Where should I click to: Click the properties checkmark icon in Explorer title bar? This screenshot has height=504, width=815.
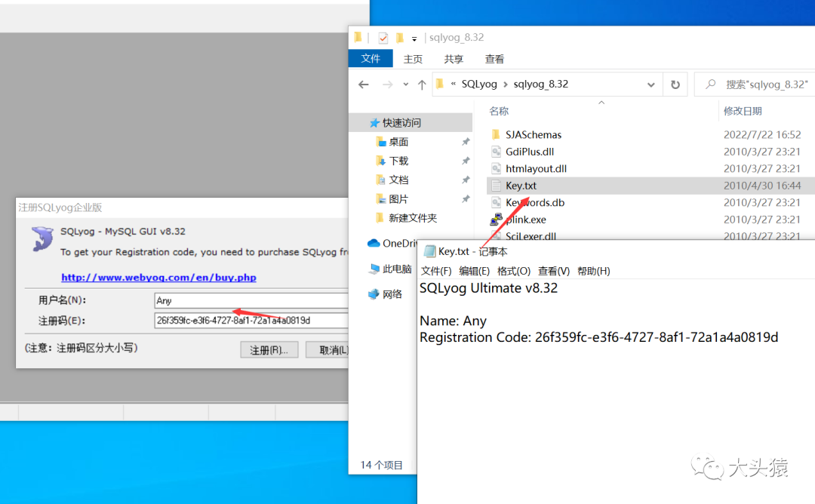383,38
